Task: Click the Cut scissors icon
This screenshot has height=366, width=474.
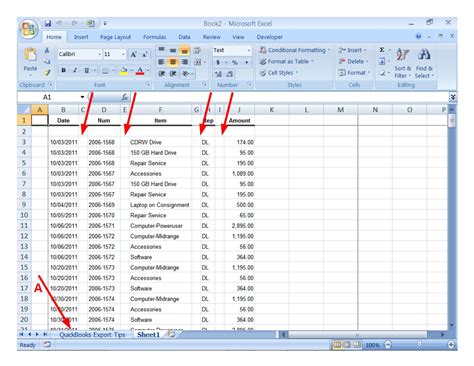Action: 47,50
